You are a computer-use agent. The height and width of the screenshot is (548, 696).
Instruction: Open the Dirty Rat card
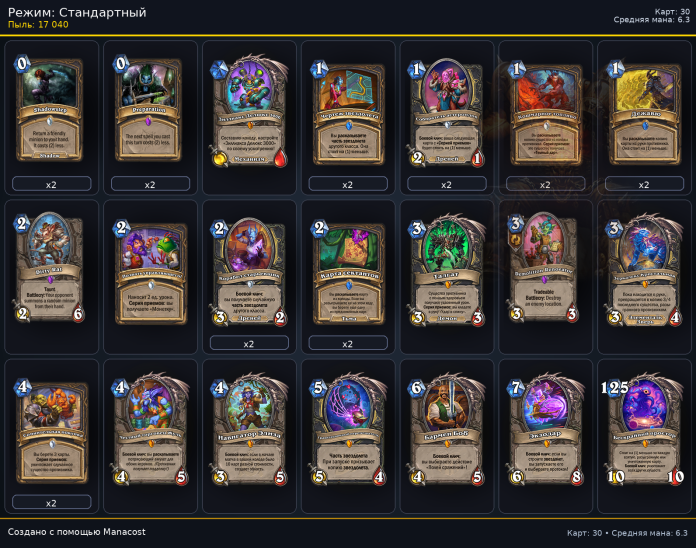click(50, 268)
